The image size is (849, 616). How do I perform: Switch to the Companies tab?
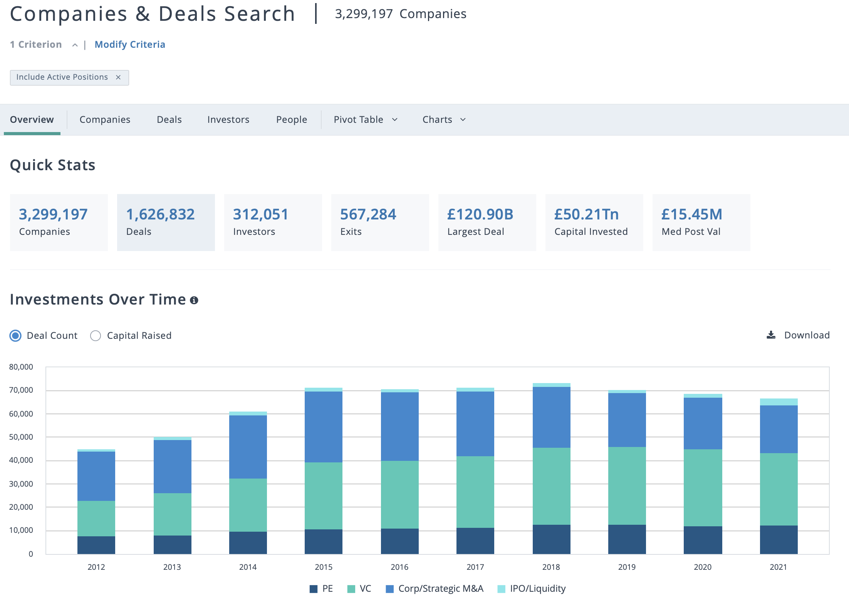coord(105,120)
